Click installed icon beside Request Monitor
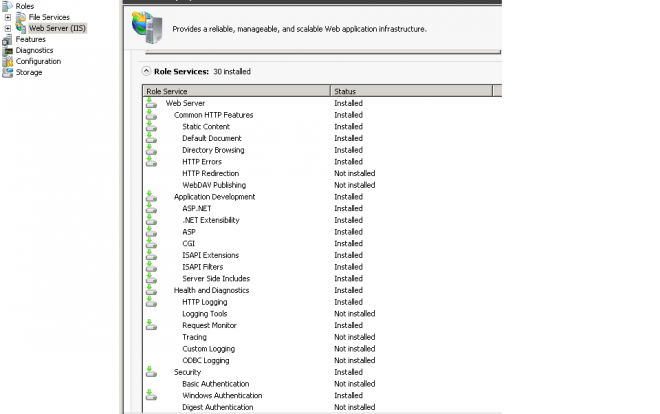Image resolution: width=660 pixels, height=414 pixels. tap(151, 325)
